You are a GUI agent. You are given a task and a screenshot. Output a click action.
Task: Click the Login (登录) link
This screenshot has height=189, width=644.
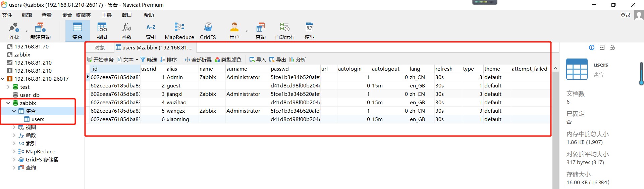coord(626,15)
